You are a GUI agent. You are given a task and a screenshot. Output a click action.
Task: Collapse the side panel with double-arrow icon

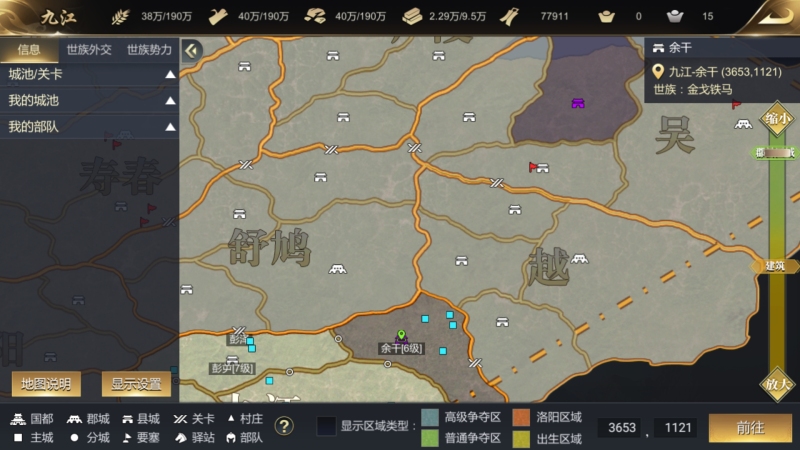pos(192,51)
